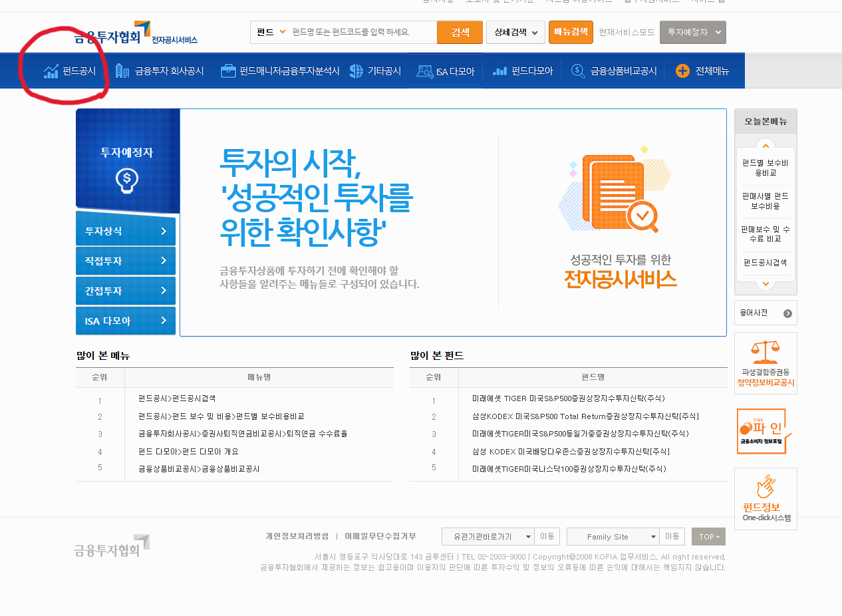Open 파생결합증권등 청약정보비교공시 scale icon
The width and height of the screenshot is (842, 616).
765,363
